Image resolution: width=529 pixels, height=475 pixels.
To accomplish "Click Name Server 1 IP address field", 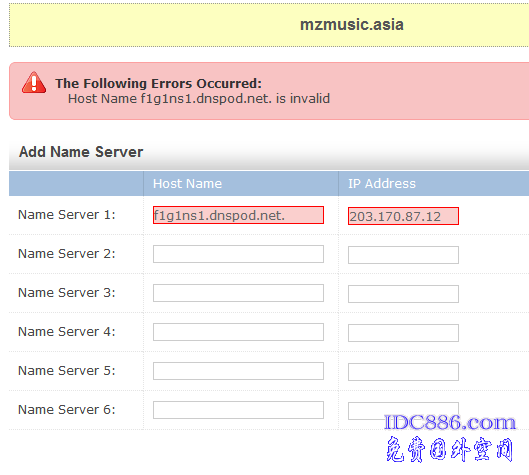I will pos(403,216).
